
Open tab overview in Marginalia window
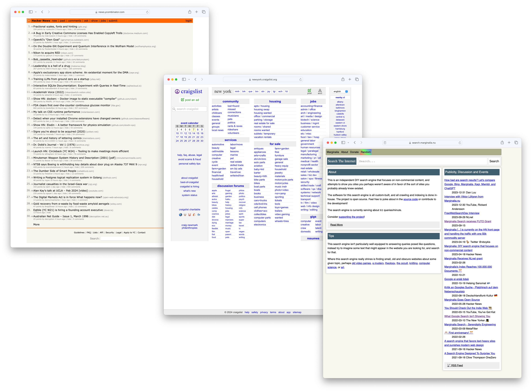point(516,143)
